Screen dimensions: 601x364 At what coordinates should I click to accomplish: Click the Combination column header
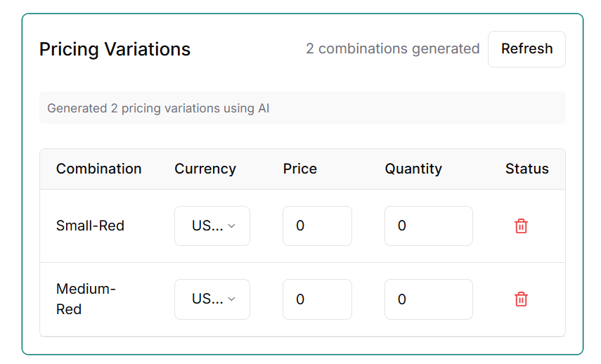click(x=99, y=169)
